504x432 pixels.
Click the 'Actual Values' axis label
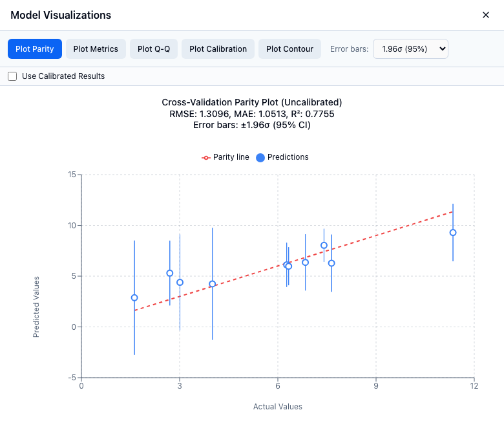(278, 407)
